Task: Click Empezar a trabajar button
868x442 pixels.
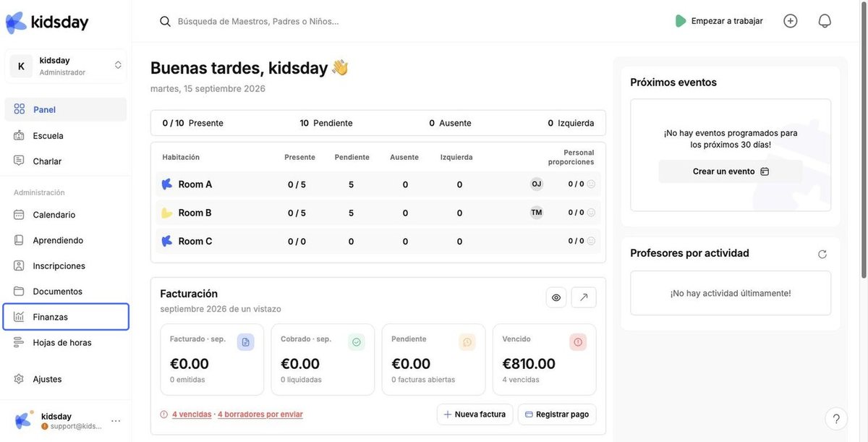Action: (x=719, y=21)
